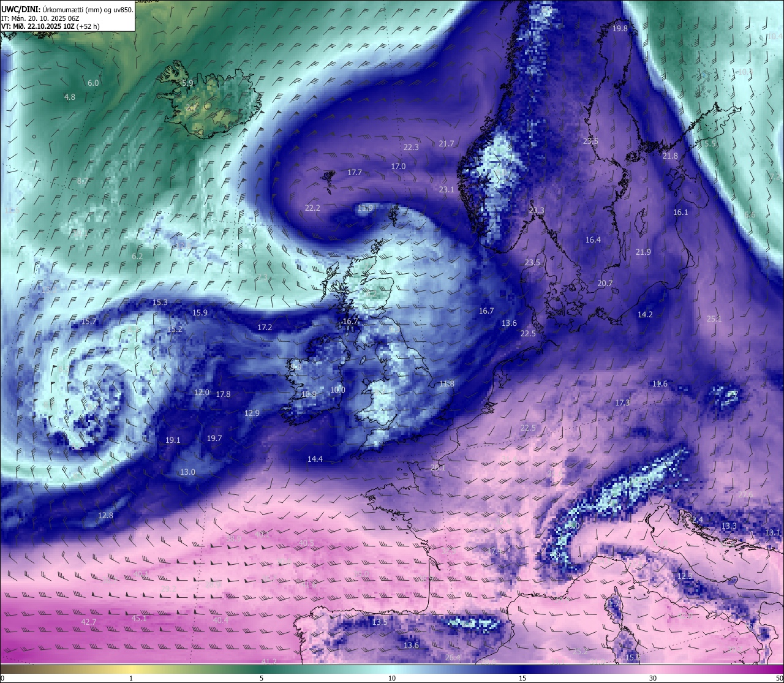The width and height of the screenshot is (784, 683).
Task: Select the 23.3 value over Skagerrak
Action: (x=537, y=210)
